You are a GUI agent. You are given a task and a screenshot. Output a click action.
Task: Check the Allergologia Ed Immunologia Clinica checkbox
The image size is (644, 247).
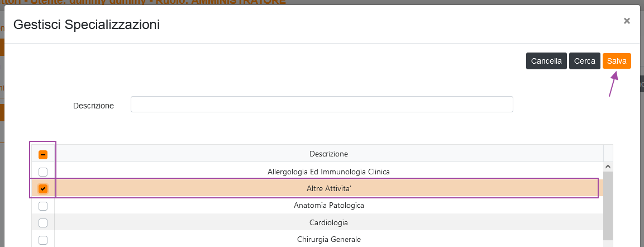click(x=43, y=172)
